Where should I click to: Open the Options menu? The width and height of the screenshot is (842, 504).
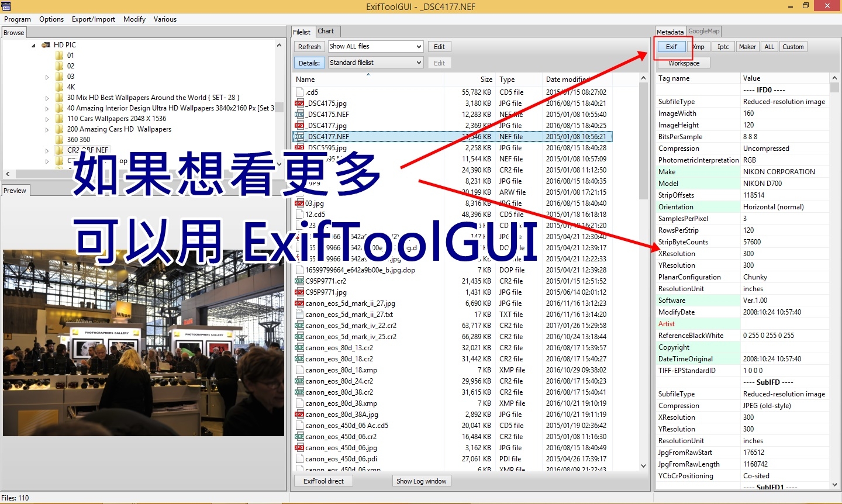[x=51, y=19]
